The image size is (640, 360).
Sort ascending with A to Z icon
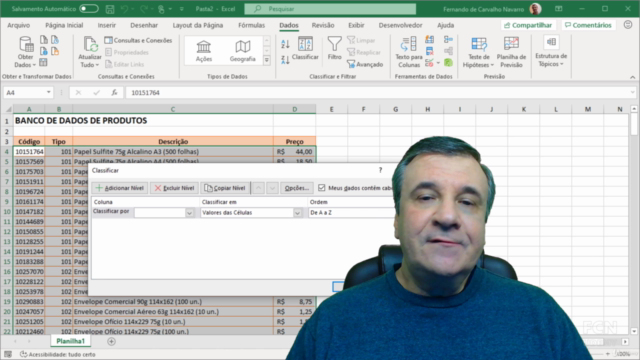click(x=285, y=44)
